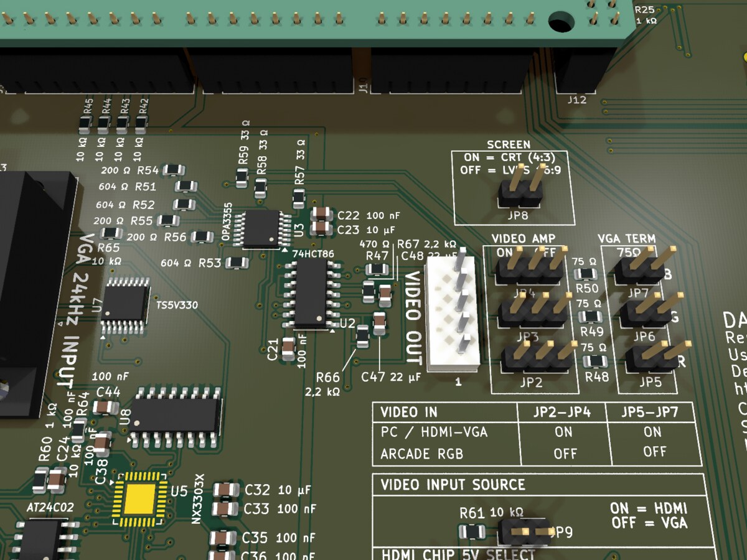Select the C44 capacitor component
Viewport: 747px width, 560px height.
(x=106, y=408)
